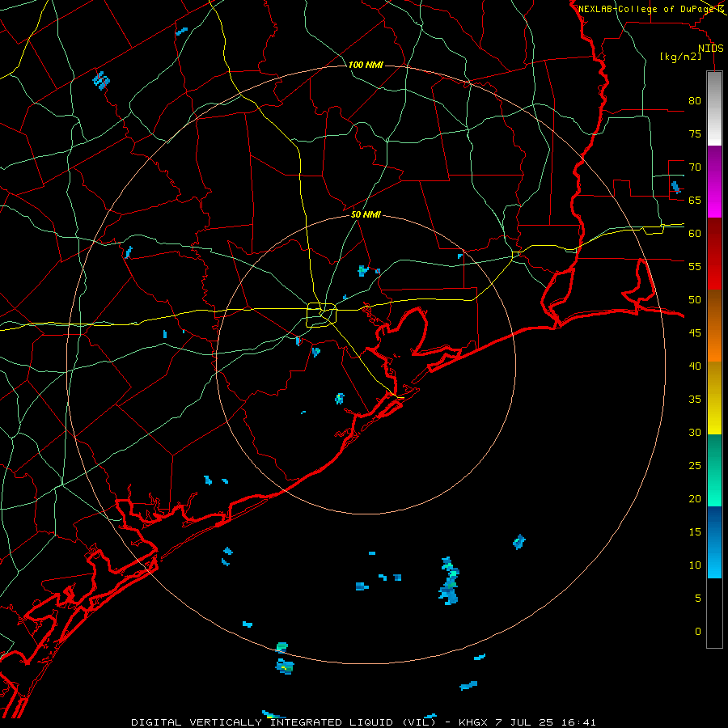This screenshot has width=728, height=728.
Task: Select the 45 value on color scale
Action: click(x=695, y=333)
